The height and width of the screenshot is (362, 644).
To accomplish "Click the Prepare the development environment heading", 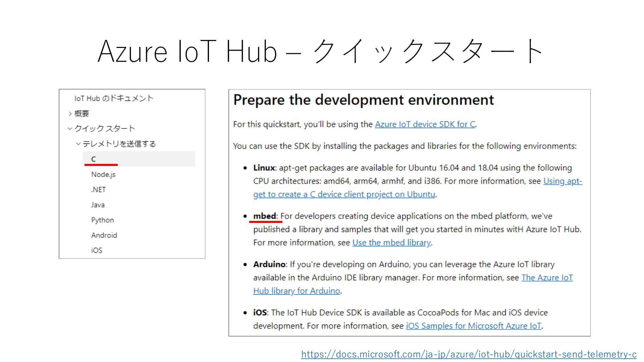I will (x=364, y=100).
